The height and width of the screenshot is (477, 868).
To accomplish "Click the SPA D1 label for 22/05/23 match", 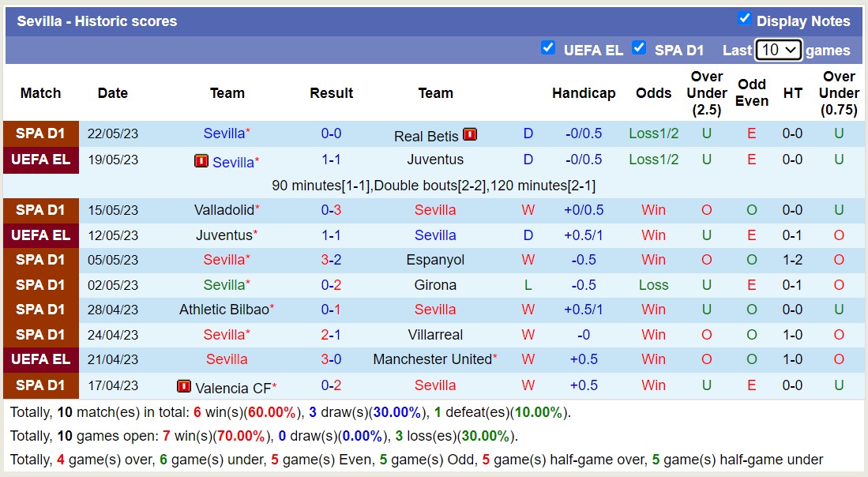I will [41, 133].
